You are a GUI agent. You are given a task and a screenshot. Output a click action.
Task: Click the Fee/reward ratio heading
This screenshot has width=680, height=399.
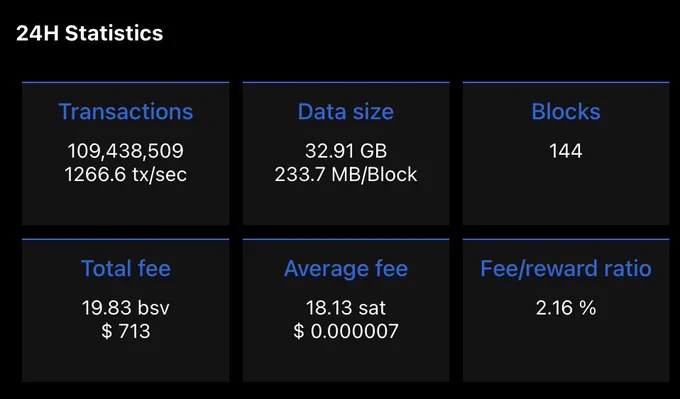(566, 268)
